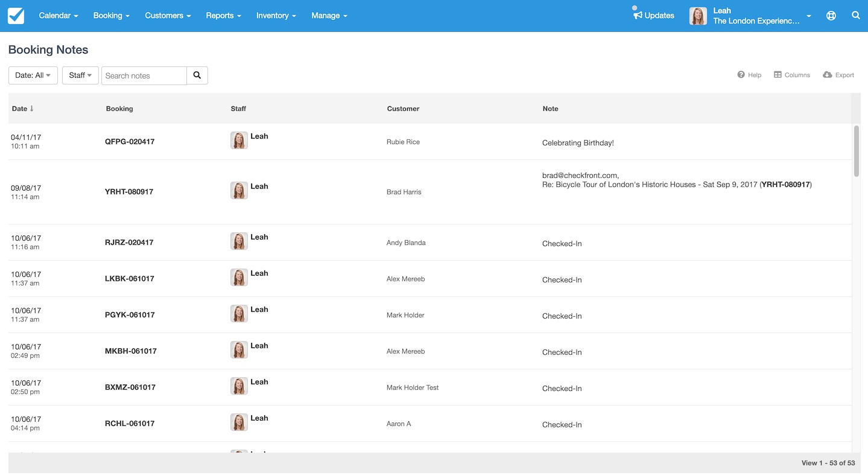Viewport: 868px width, 475px height.
Task: Click the 10/06/17 04:14 pm date
Action: pyautogui.click(x=26, y=423)
